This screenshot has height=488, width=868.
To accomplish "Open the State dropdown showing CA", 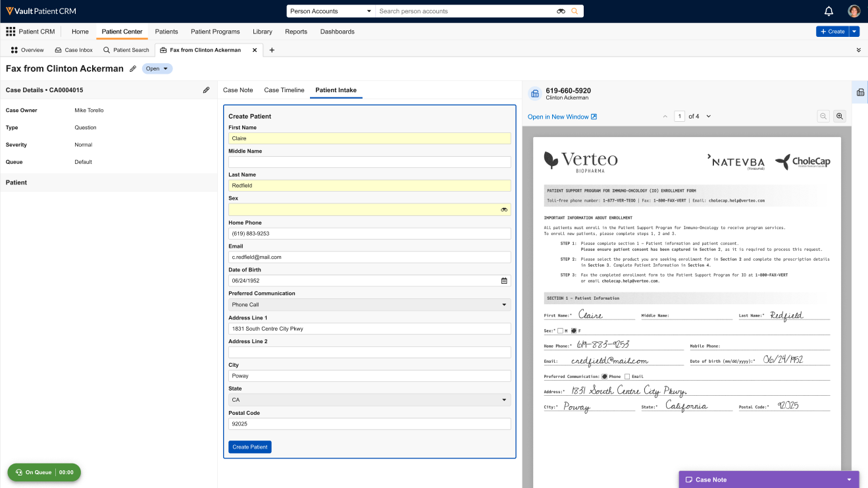I will (x=505, y=400).
